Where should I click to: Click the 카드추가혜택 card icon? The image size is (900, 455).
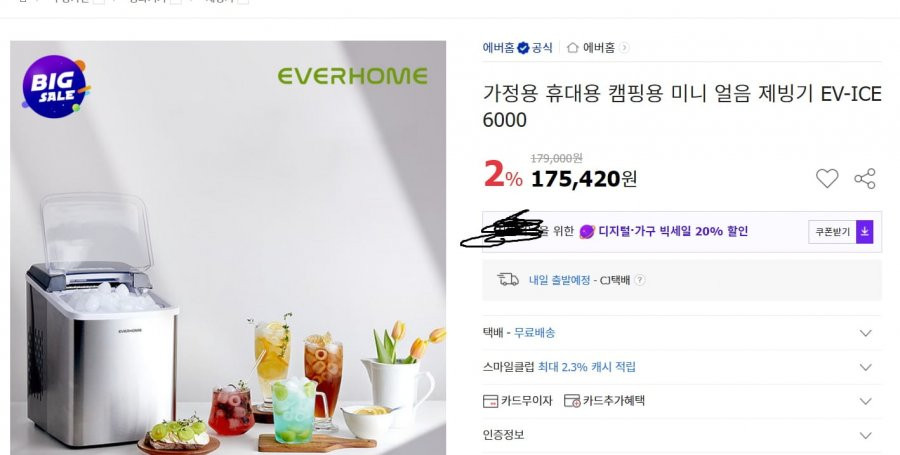click(x=572, y=401)
